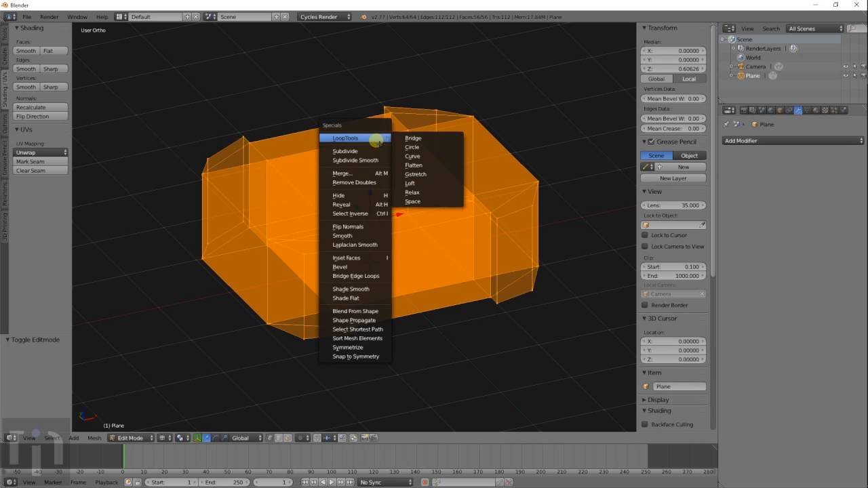Open the Object properties cube tab icon
This screenshot has width=868, height=488.
780,110
